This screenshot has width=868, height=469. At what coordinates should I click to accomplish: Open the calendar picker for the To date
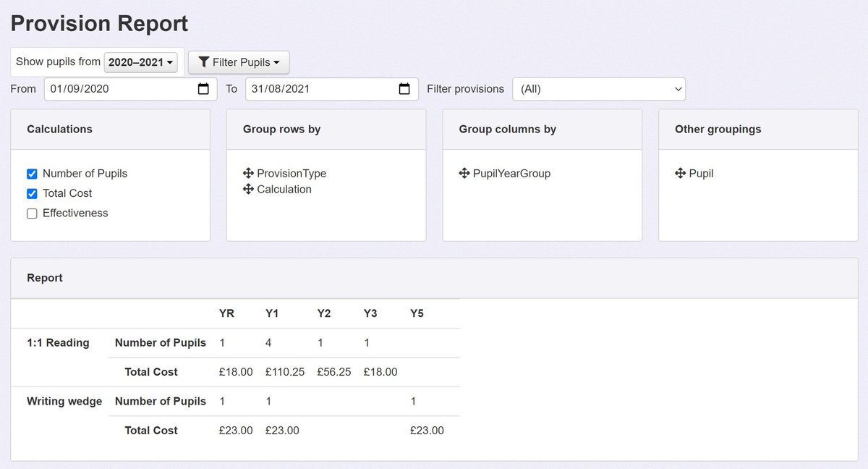pos(406,88)
